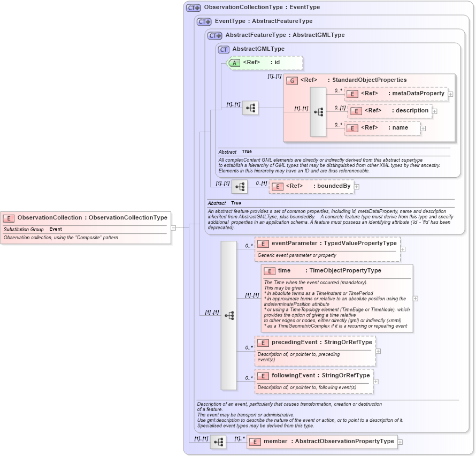Screen dimensions: 476x456
Task: Expand the name element plus box
Action: (423, 128)
